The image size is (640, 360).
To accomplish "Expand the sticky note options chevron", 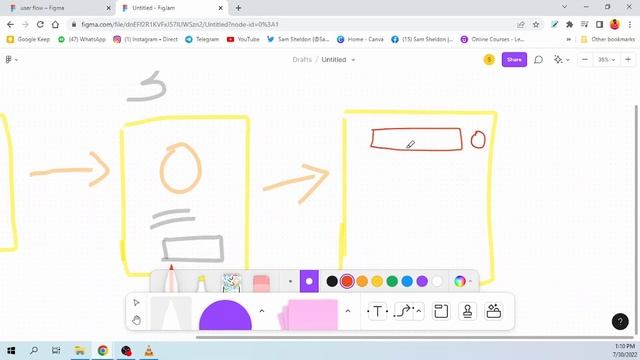I will [348, 311].
